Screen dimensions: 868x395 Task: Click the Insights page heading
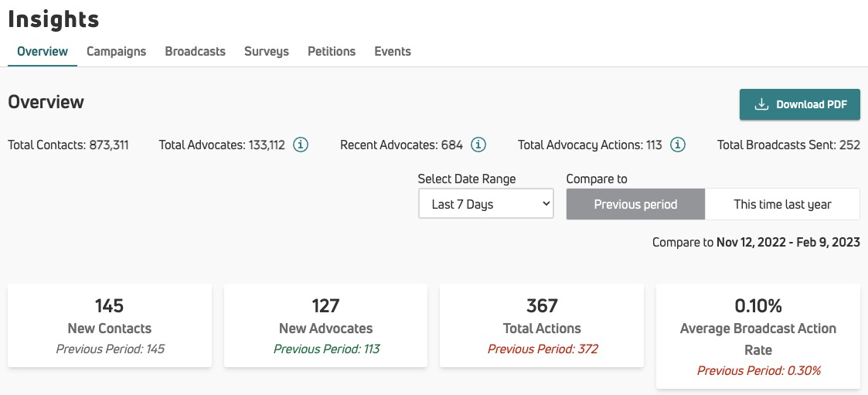pos(53,19)
